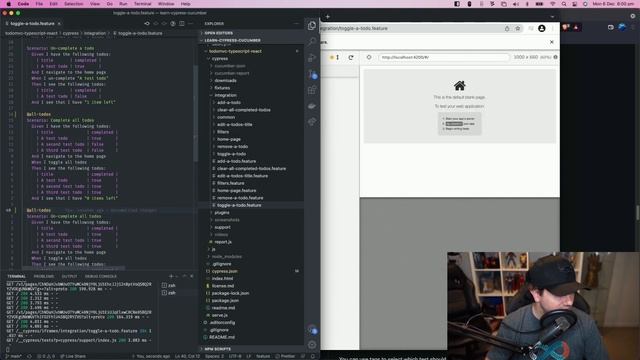This screenshot has width=640, height=360.
Task: Click the git branch indicator in status bar
Action: pos(14,356)
